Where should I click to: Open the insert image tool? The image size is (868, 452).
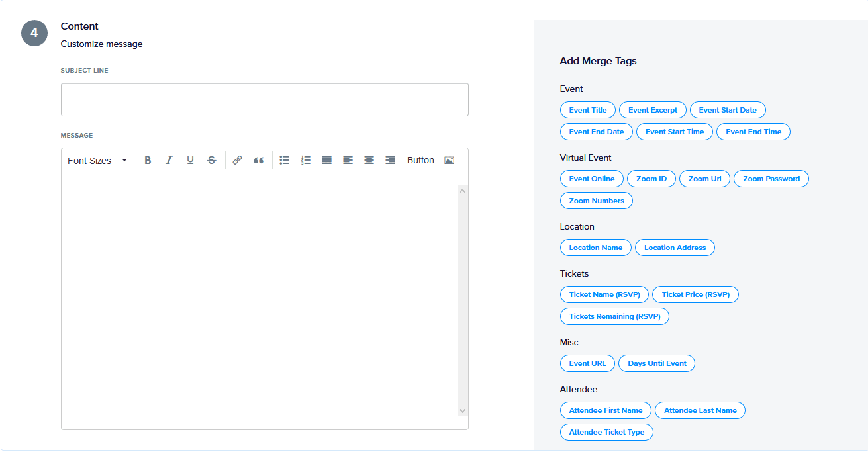[x=449, y=159]
